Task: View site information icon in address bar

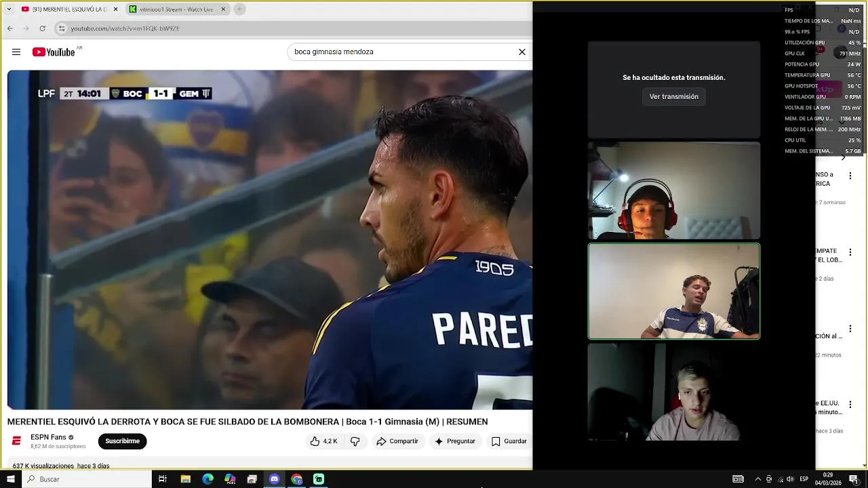Action: [62, 28]
